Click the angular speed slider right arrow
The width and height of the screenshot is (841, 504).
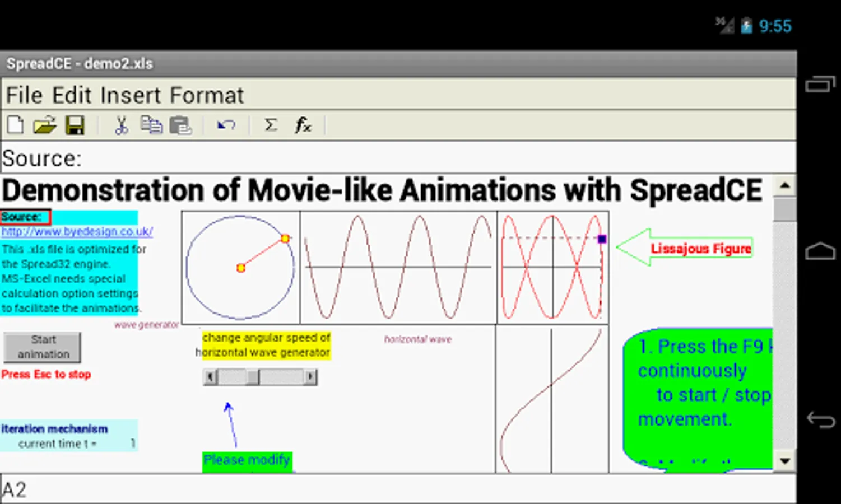click(x=310, y=377)
